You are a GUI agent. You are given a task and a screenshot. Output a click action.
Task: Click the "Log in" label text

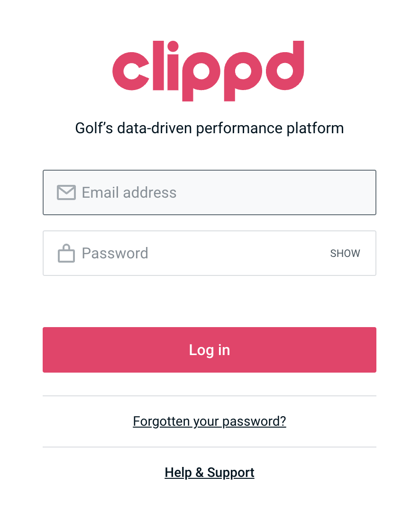point(210,350)
